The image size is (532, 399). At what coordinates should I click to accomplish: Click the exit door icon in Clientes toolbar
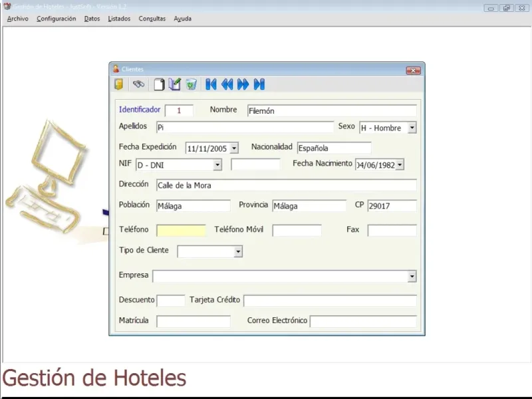pos(119,84)
